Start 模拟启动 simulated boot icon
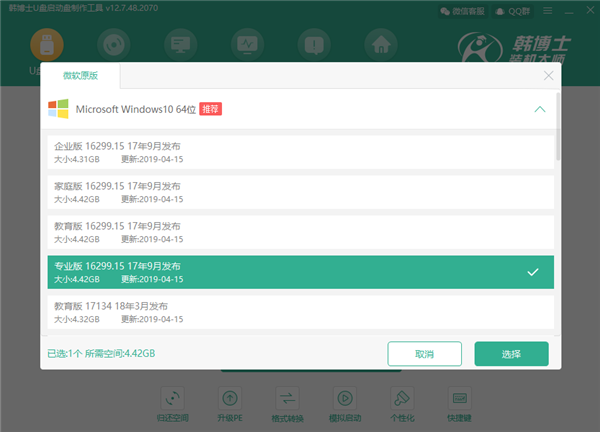Screen dimensions: 600x432 pyautogui.click(x=345, y=397)
